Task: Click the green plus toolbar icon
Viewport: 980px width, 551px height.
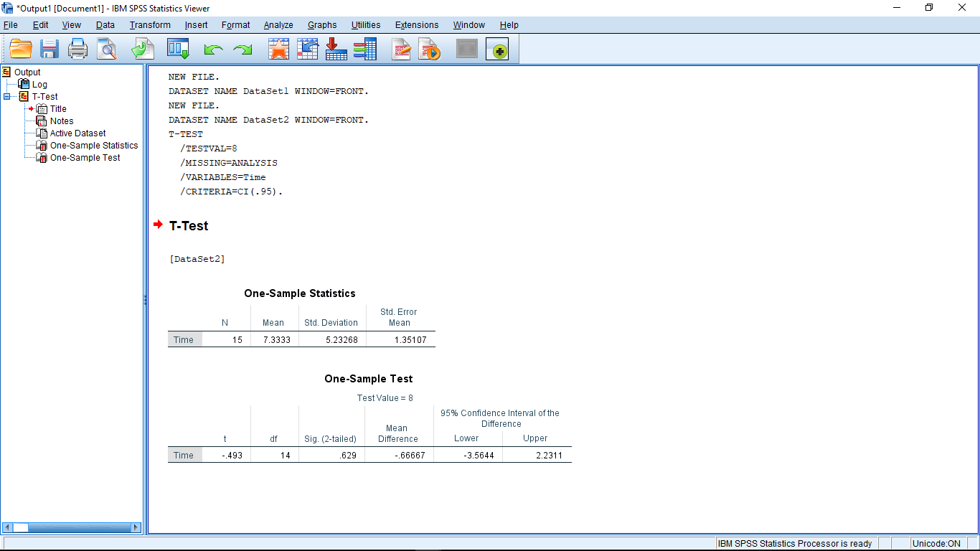Action: tap(497, 49)
